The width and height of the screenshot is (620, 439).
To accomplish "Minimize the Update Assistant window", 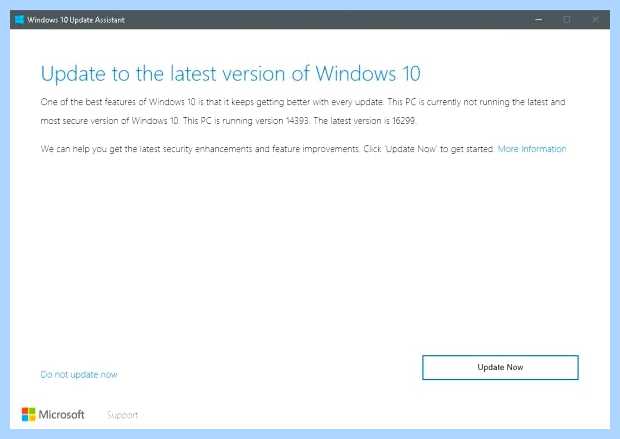I will (539, 19).
